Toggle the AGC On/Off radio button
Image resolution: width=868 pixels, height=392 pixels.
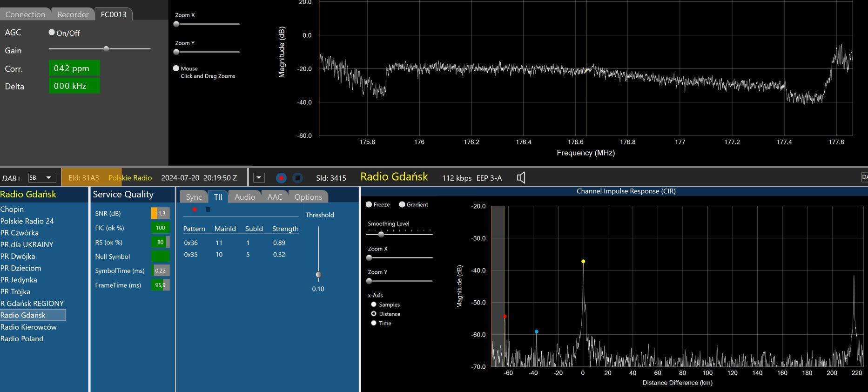click(52, 33)
